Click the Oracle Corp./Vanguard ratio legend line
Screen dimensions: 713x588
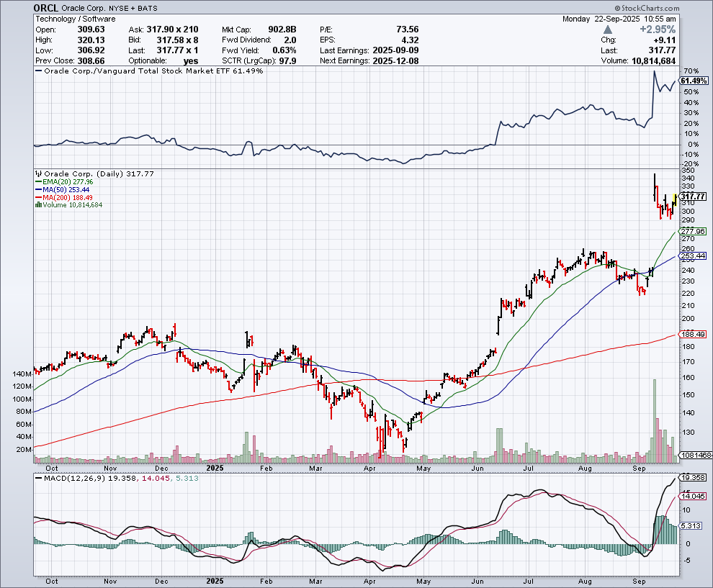pos(39,71)
